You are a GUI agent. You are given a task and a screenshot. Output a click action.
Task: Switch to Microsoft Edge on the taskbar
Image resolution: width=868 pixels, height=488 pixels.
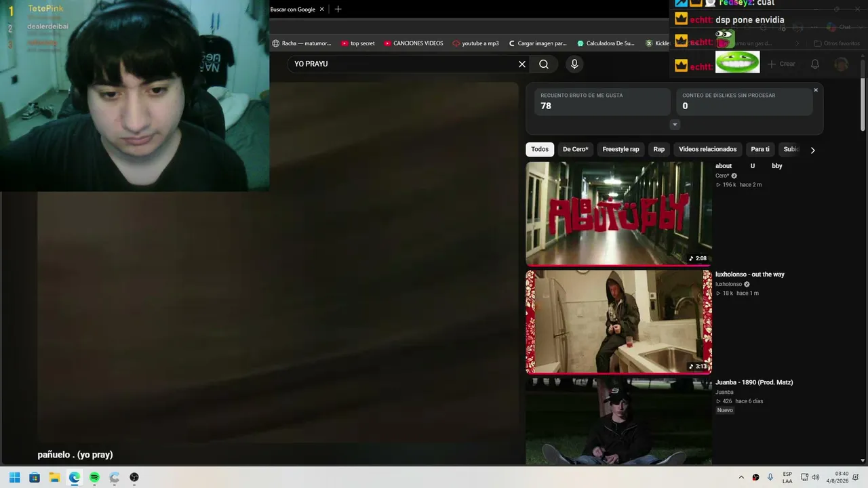pyautogui.click(x=75, y=477)
